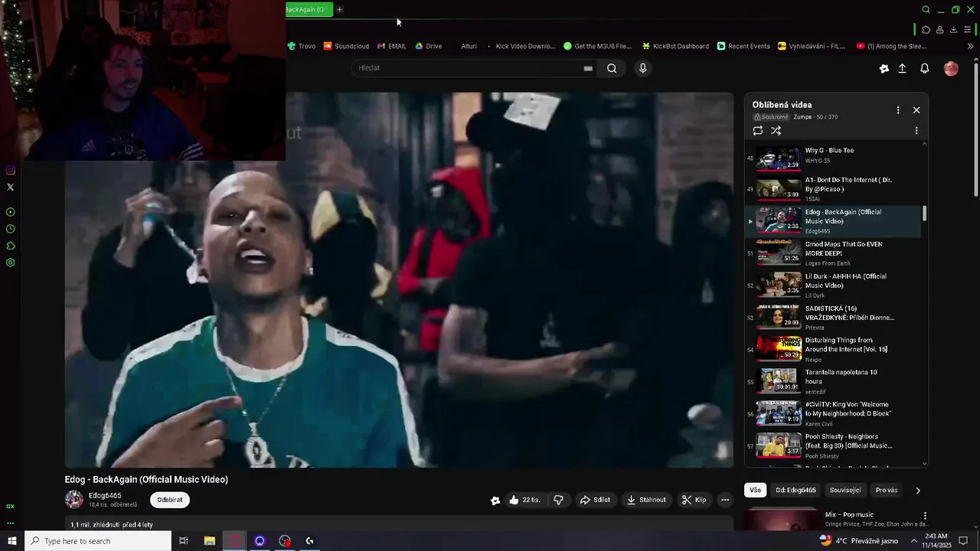Click the YouTube search magnifier button

[x=612, y=68]
